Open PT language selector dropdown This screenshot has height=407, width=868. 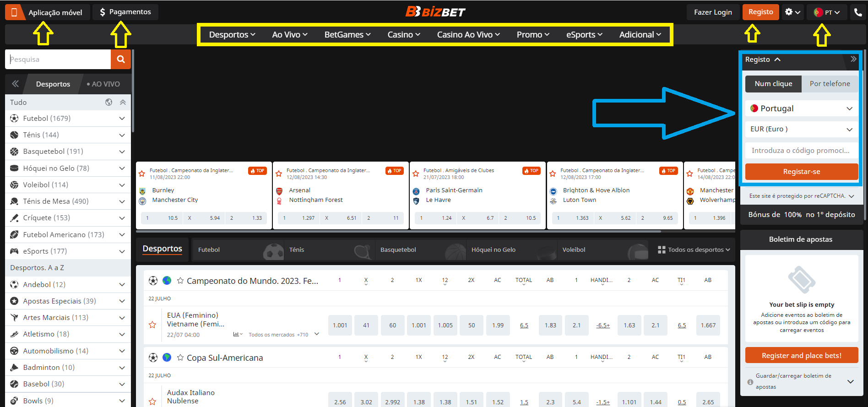click(x=827, y=12)
